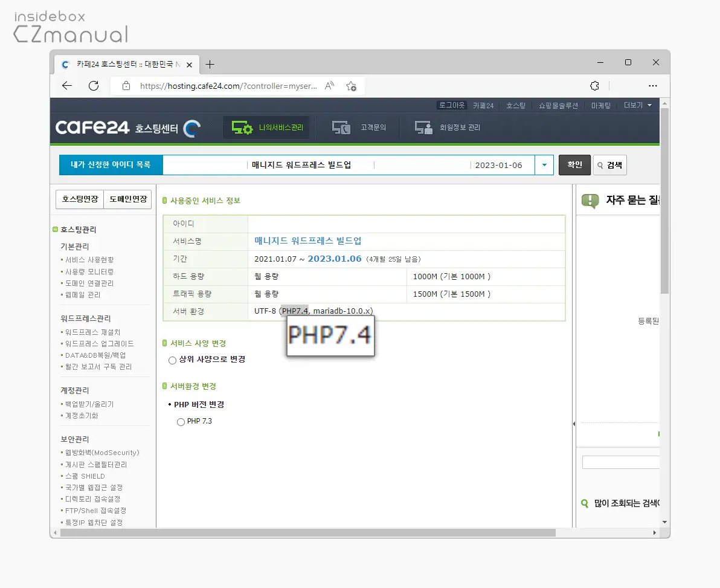
Task: Open 특정IP 웹차단 설정 in the sidebar
Action: coord(94,523)
